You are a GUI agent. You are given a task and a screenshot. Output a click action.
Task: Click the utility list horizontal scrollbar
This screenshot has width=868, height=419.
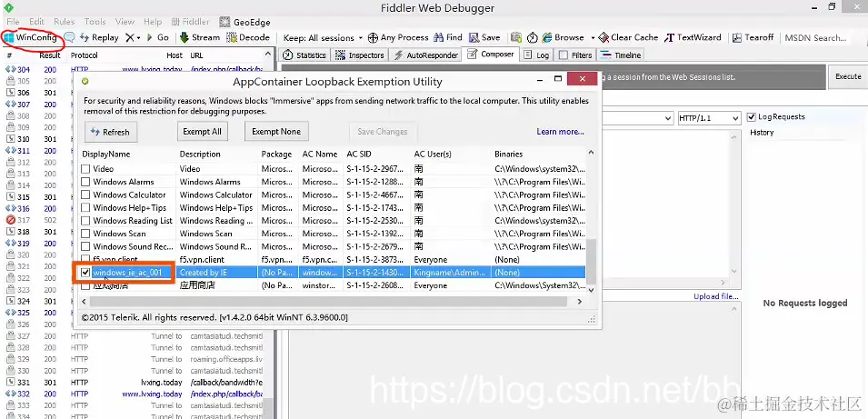pyautogui.click(x=328, y=302)
